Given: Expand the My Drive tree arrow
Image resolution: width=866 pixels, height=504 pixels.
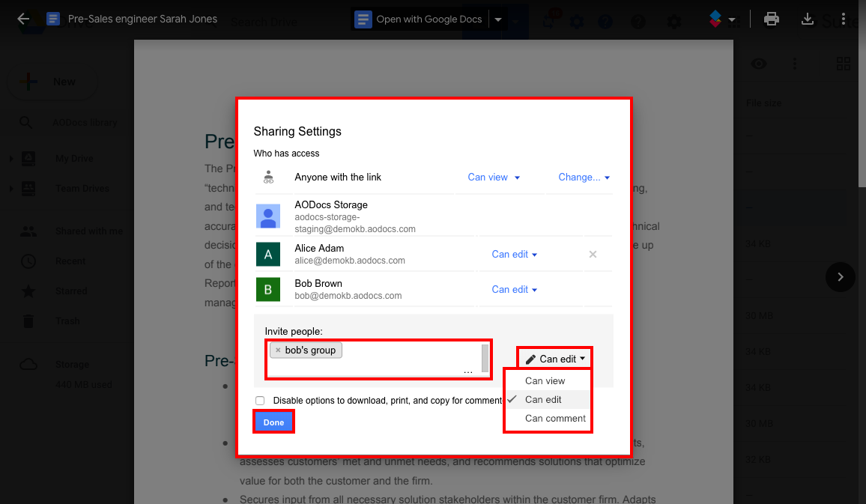Looking at the screenshot, I should (11, 159).
